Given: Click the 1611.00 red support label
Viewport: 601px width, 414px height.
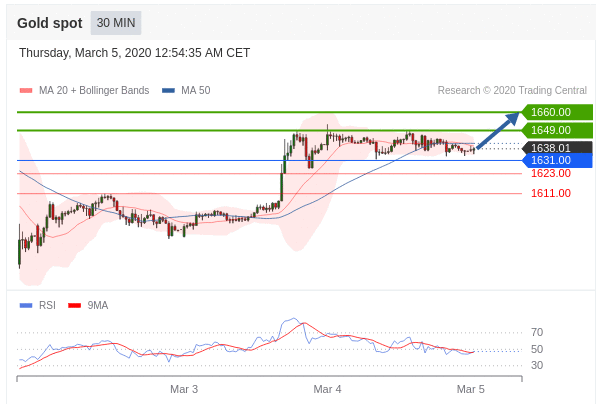Looking at the screenshot, I should point(550,193).
